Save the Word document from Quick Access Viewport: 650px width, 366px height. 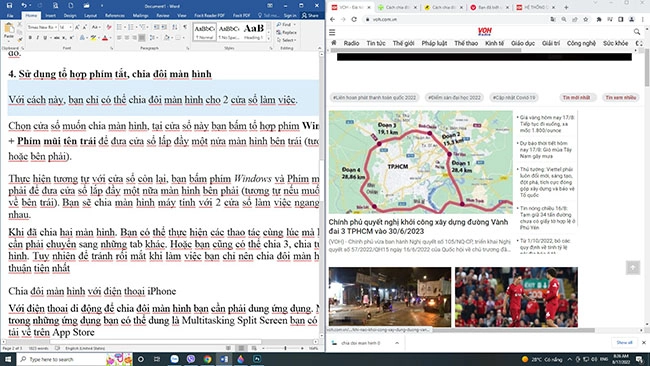tap(9, 5)
